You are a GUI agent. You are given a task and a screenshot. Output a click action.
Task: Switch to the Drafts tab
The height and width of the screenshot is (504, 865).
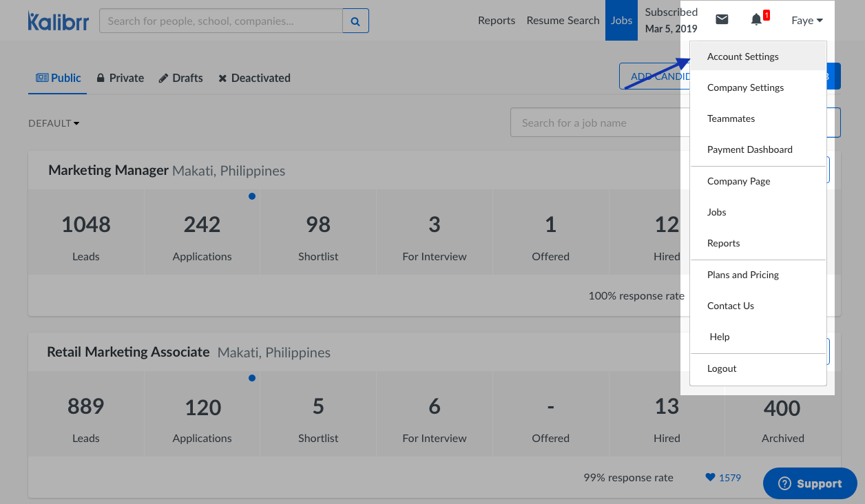coord(180,78)
